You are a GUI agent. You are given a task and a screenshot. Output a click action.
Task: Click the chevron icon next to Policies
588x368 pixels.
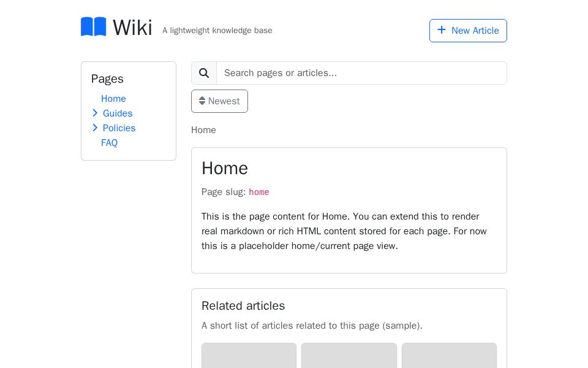tap(96, 128)
